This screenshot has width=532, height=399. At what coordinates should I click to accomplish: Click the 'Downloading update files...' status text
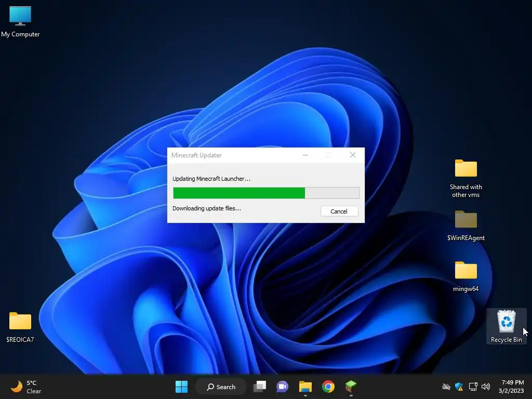tap(207, 208)
